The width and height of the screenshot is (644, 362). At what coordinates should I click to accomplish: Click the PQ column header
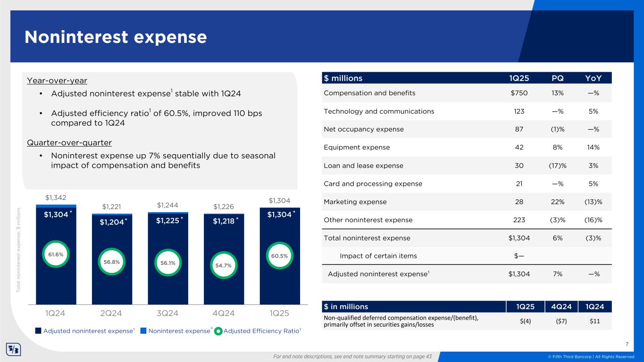[557, 78]
